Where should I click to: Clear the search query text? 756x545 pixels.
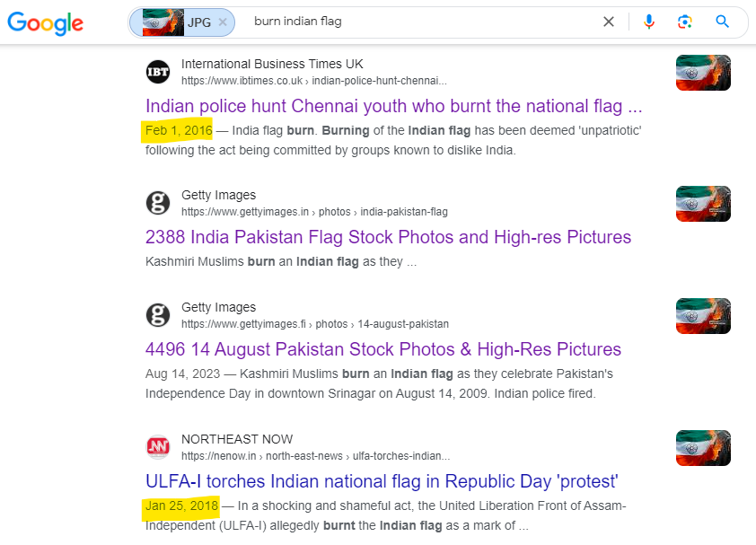tap(609, 22)
